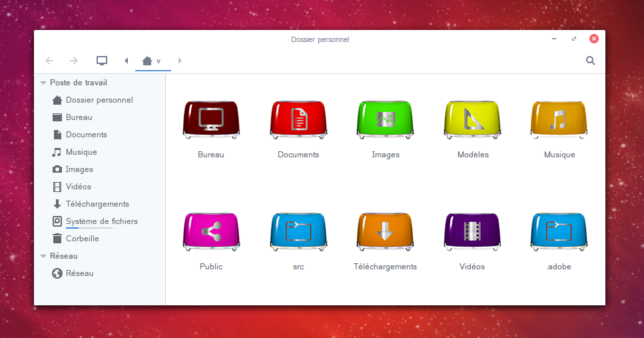Select Images in the sidebar

click(x=73, y=169)
